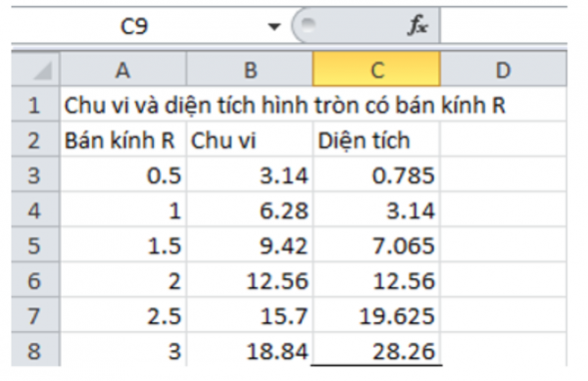Select cell with radius 0.5
Image resolution: width=588 pixels, height=381 pixels.
[x=123, y=174]
